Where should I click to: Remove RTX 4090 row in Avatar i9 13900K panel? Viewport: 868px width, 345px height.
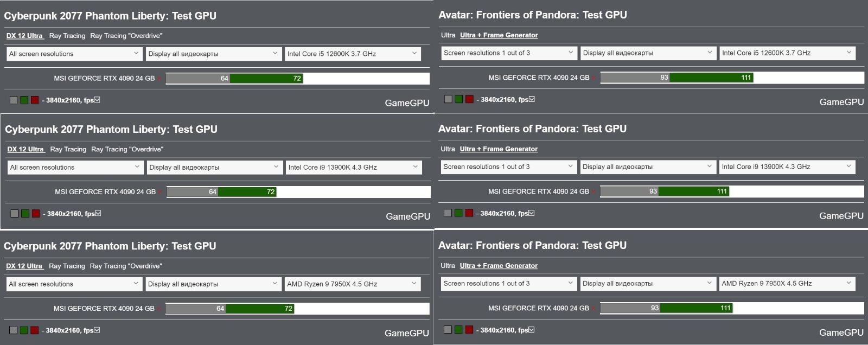click(595, 192)
